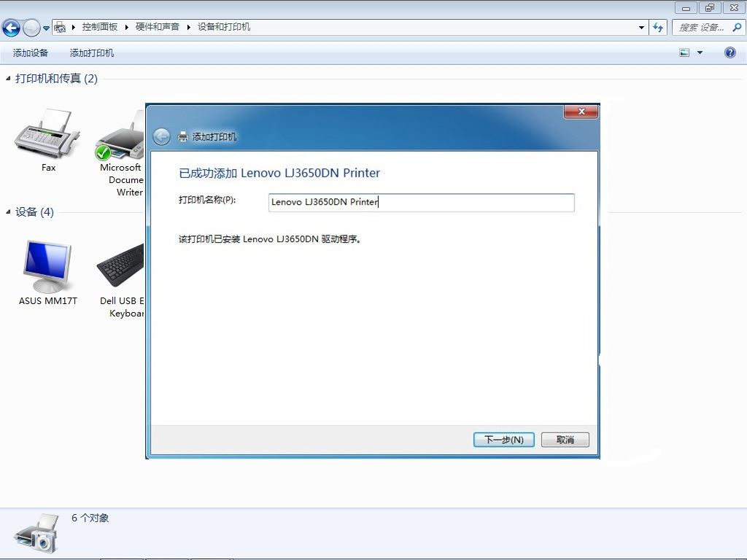Select the 设备和打印机 breadcrumb
Screen dimensions: 747x560
(x=224, y=27)
